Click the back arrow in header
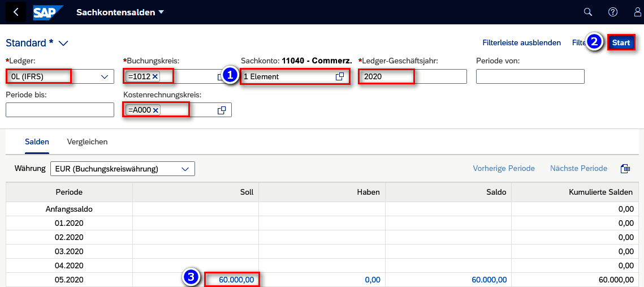 16,12
